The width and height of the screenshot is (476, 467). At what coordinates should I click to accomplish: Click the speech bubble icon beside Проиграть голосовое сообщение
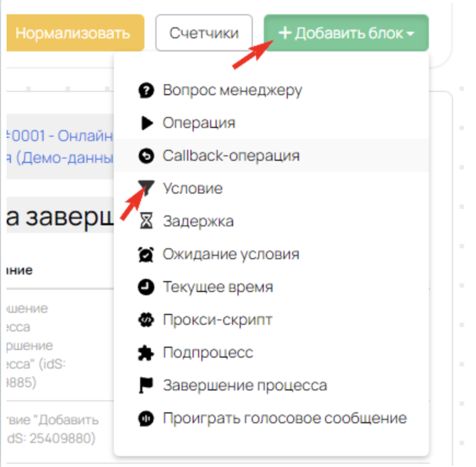[144, 418]
